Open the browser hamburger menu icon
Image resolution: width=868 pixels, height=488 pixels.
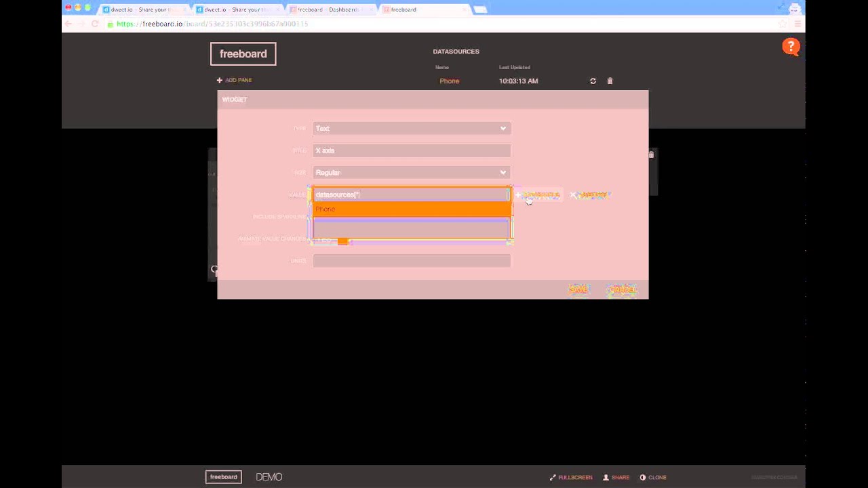pos(797,24)
